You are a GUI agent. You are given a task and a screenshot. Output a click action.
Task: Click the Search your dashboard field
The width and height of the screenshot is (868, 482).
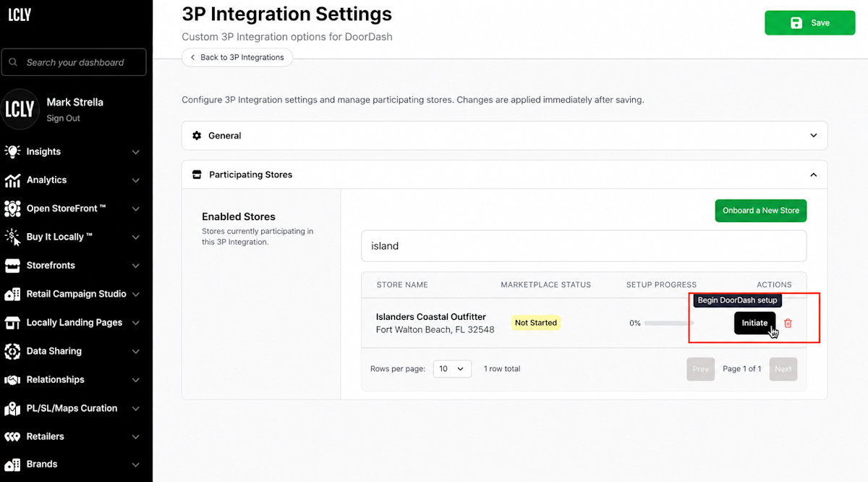74,62
